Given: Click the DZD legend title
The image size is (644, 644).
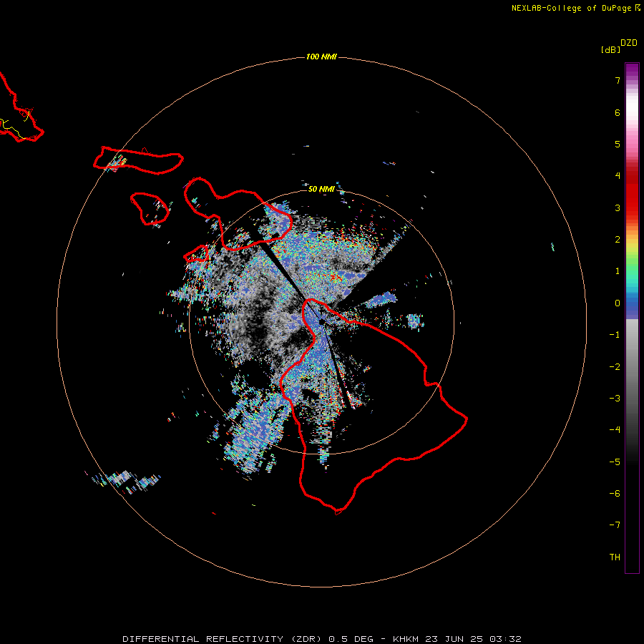Looking at the screenshot, I should pyautogui.click(x=629, y=43).
